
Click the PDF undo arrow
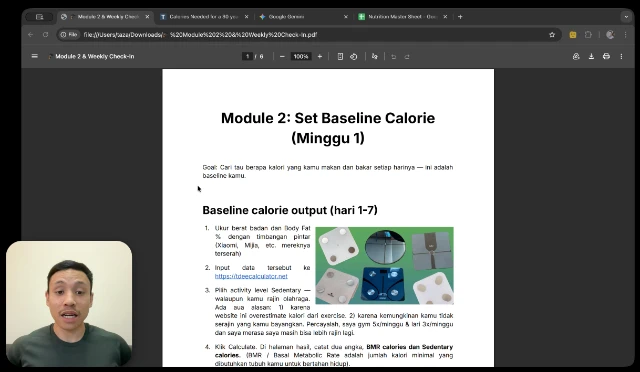[x=393, y=57]
